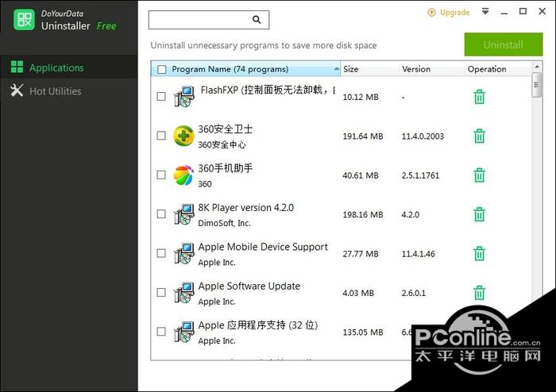Click the scrollbar up arrow
The image size is (556, 392).
coord(536,67)
